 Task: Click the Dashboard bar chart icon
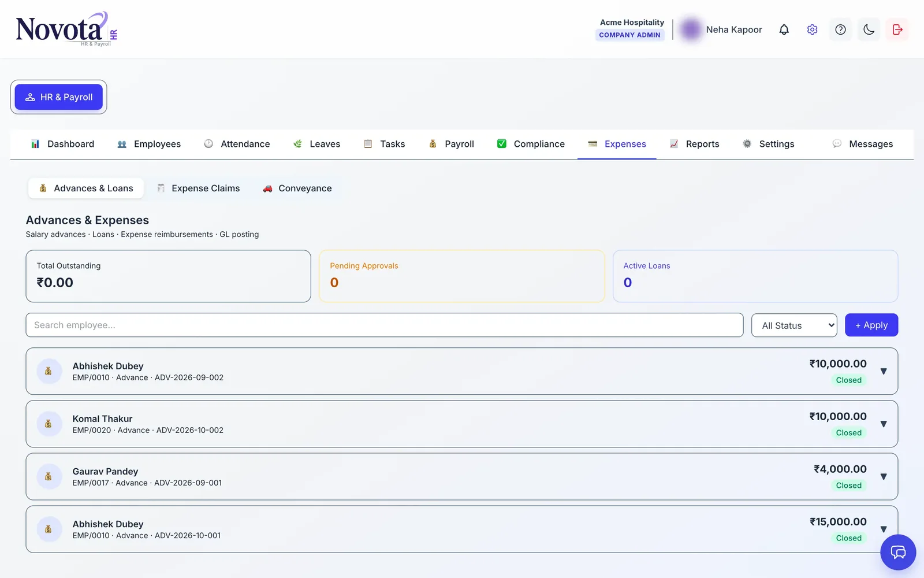click(x=35, y=144)
